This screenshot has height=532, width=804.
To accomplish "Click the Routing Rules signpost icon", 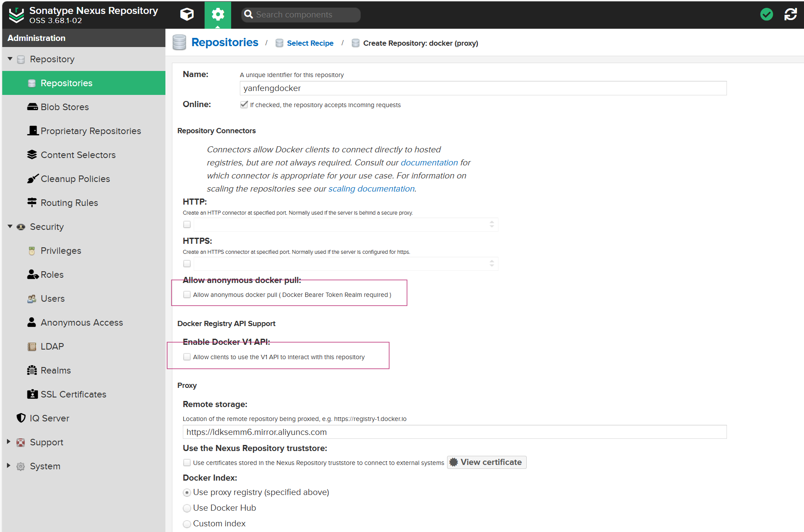I will click(32, 202).
